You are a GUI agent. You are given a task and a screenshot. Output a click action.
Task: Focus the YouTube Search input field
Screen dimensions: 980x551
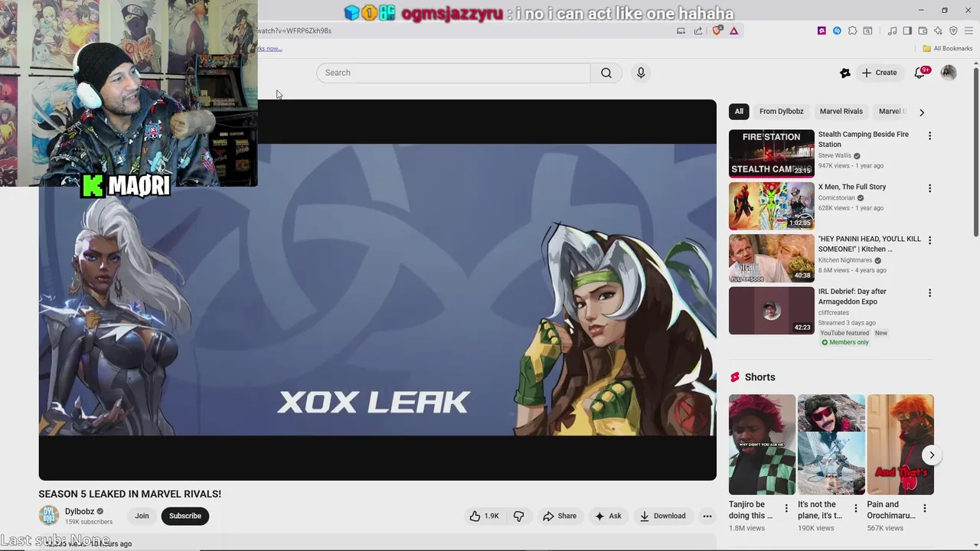[x=453, y=73]
